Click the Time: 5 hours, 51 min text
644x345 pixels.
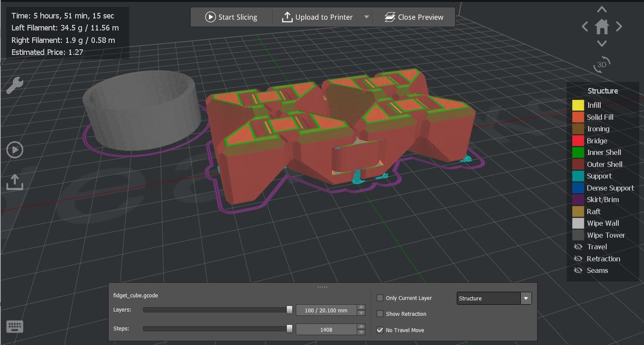(x=63, y=16)
